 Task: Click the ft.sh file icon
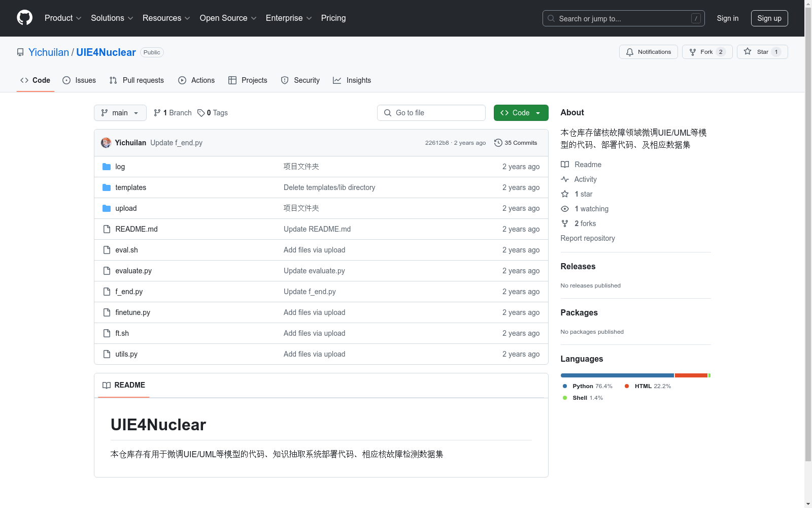coord(107,333)
